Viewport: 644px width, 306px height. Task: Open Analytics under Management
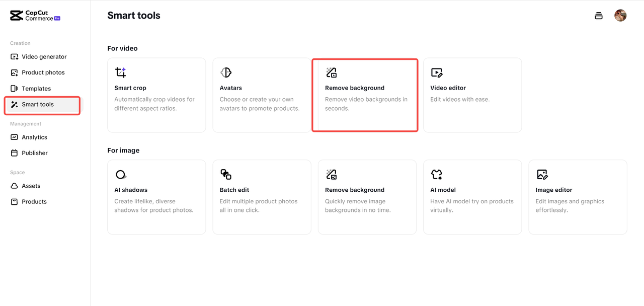click(x=34, y=137)
